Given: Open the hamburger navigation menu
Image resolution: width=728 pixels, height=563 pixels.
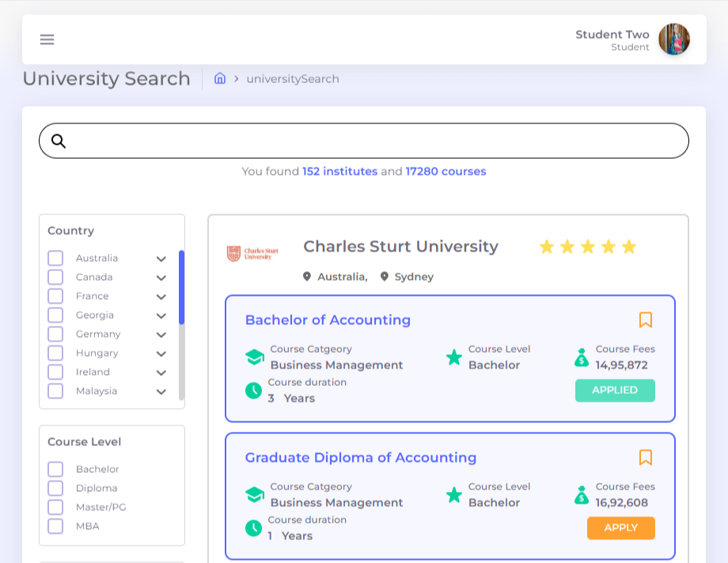Looking at the screenshot, I should (x=47, y=40).
